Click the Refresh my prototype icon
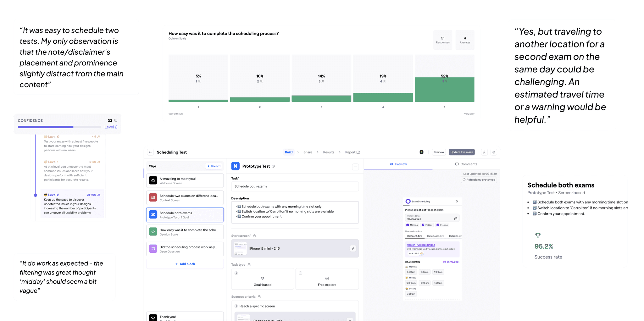The width and height of the screenshot is (644, 321). (x=464, y=180)
